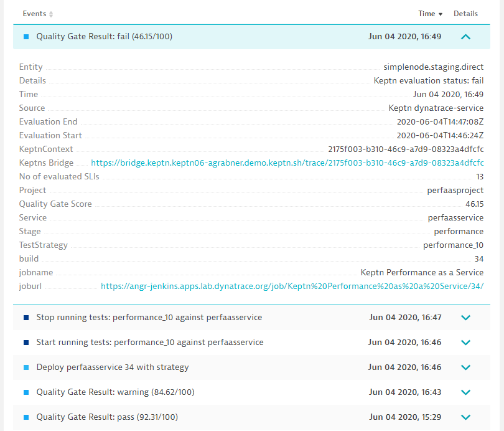504x431 pixels.
Task: Expand the Start running tests event
Action: [465, 343]
